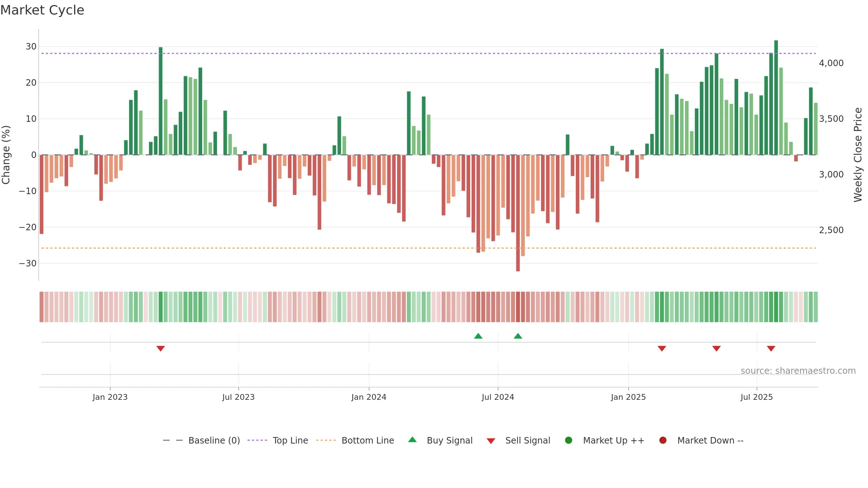This screenshot has width=868, height=488.
Task: Click the Market Cycle chart title
Action: [42, 10]
